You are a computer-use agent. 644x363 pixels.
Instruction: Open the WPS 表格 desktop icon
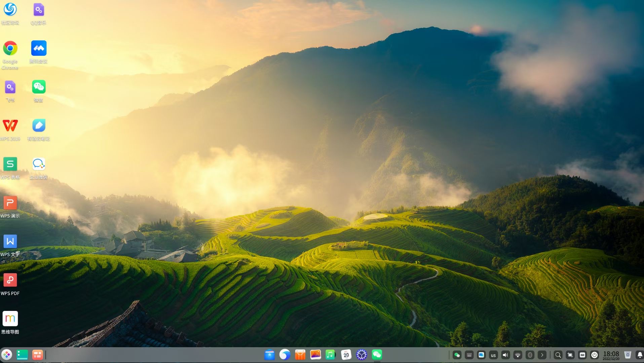[10, 164]
